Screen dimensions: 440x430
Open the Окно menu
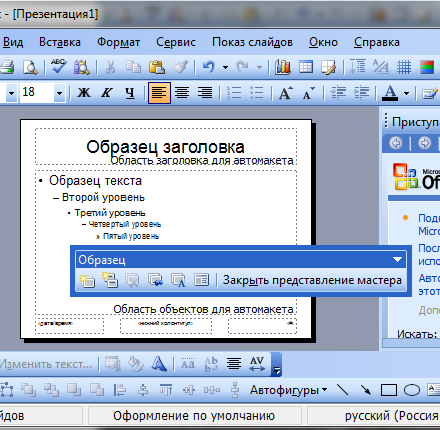tap(323, 42)
